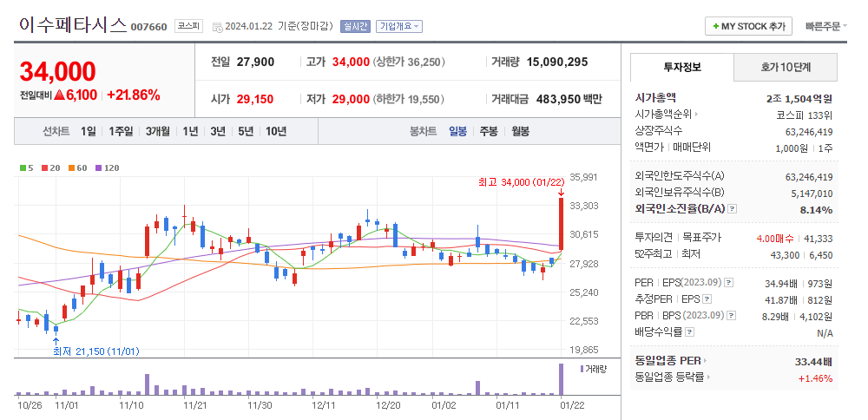Viewport: 868px width, 420px height.
Task: Click the 전일 value 27,900
Action: pos(255,62)
